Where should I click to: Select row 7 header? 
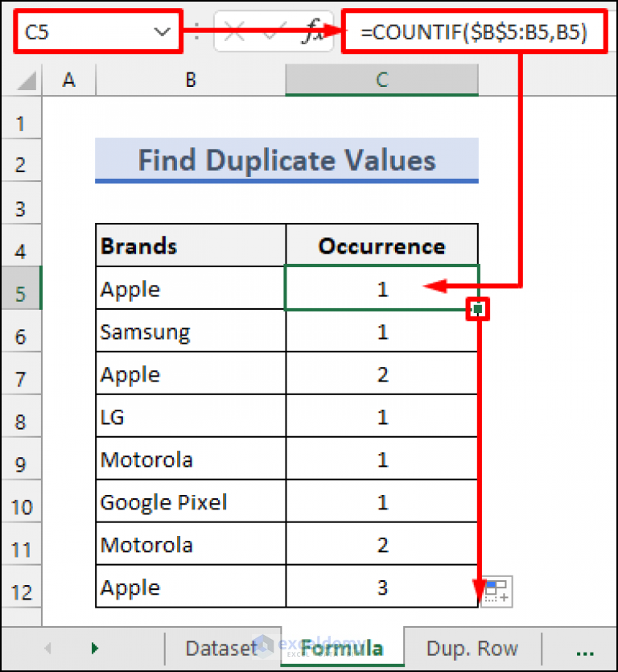point(21,373)
